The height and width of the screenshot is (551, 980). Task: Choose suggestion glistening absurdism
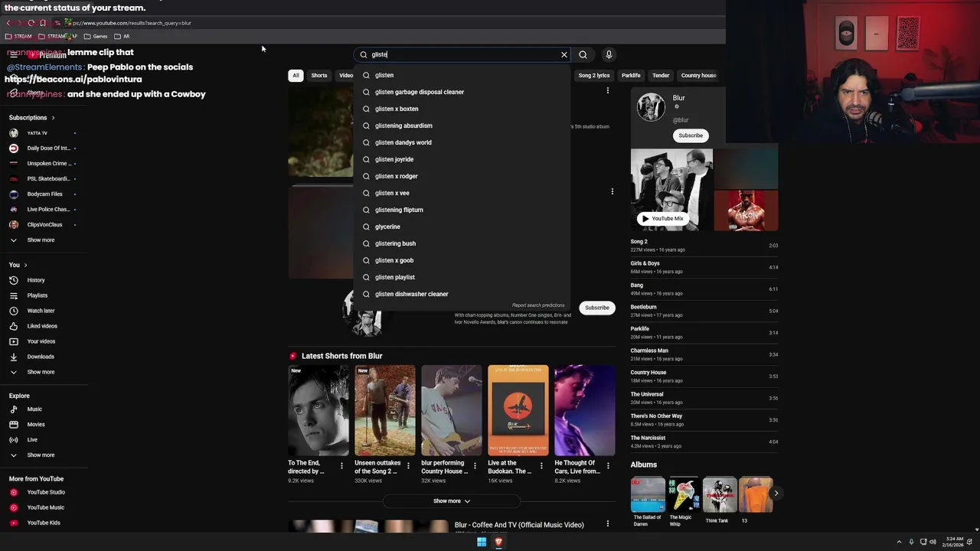(x=462, y=126)
